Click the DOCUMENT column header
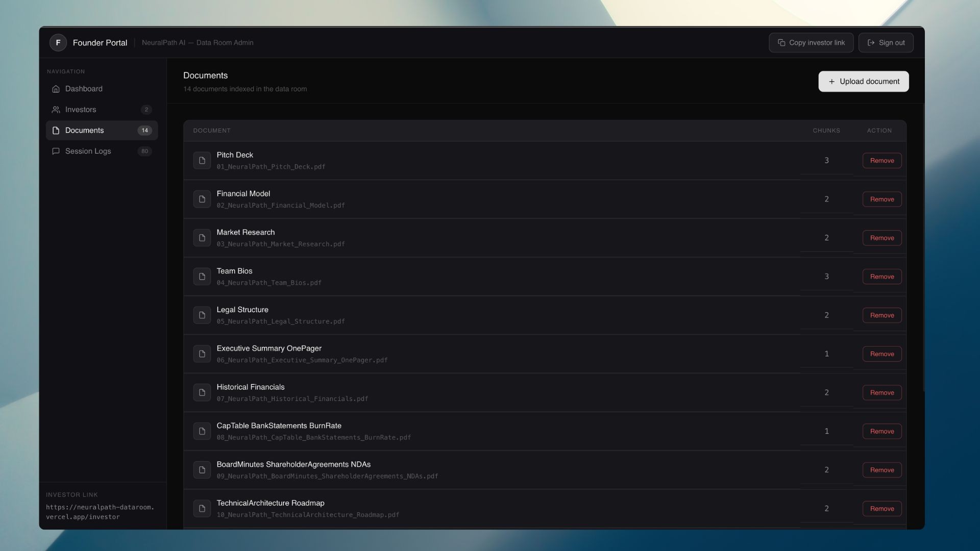The width and height of the screenshot is (980, 551). pyautogui.click(x=212, y=131)
